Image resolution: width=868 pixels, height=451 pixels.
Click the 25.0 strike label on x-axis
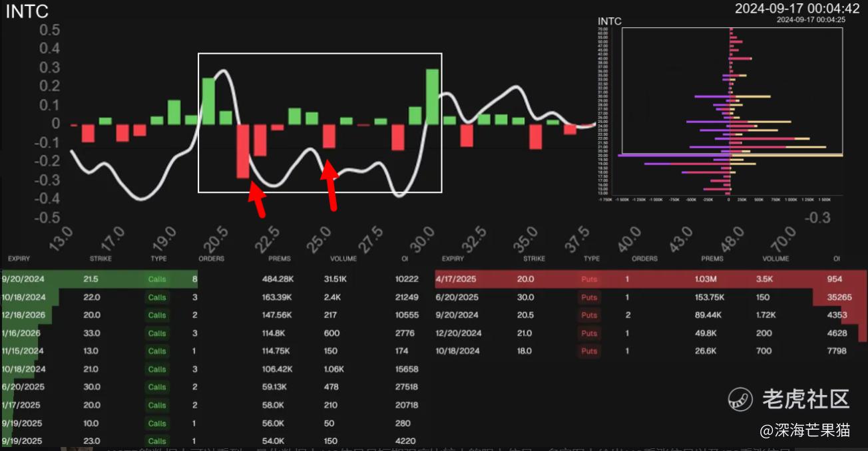click(320, 239)
